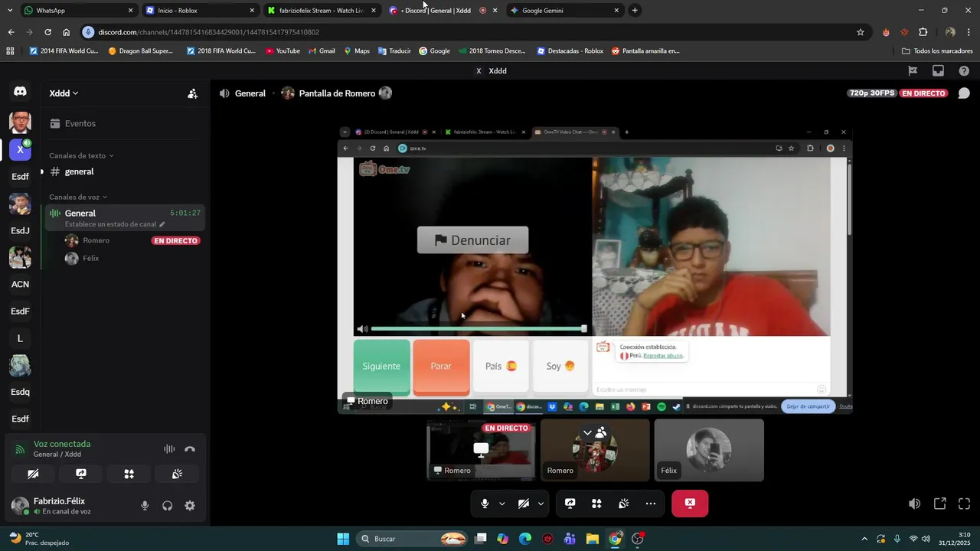
Task: Select Romero's avatar participant tile
Action: [x=595, y=450]
